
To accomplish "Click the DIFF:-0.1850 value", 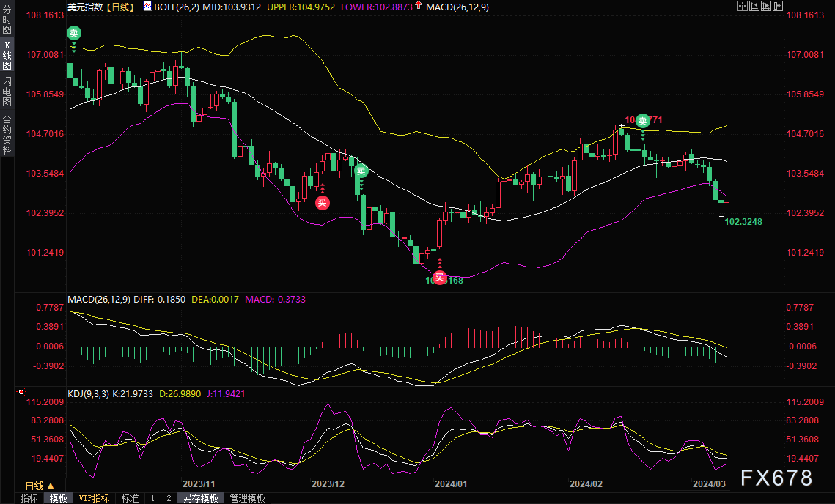I will (159, 299).
